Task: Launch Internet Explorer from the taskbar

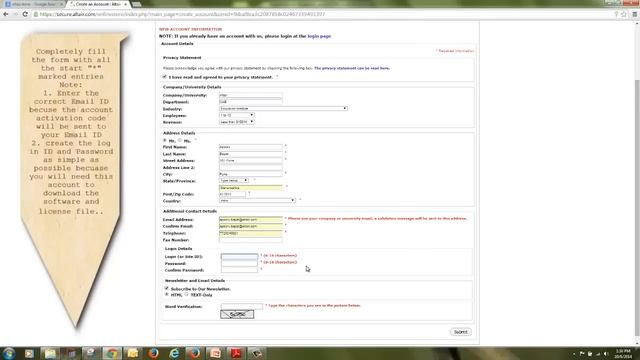Action: point(174,353)
